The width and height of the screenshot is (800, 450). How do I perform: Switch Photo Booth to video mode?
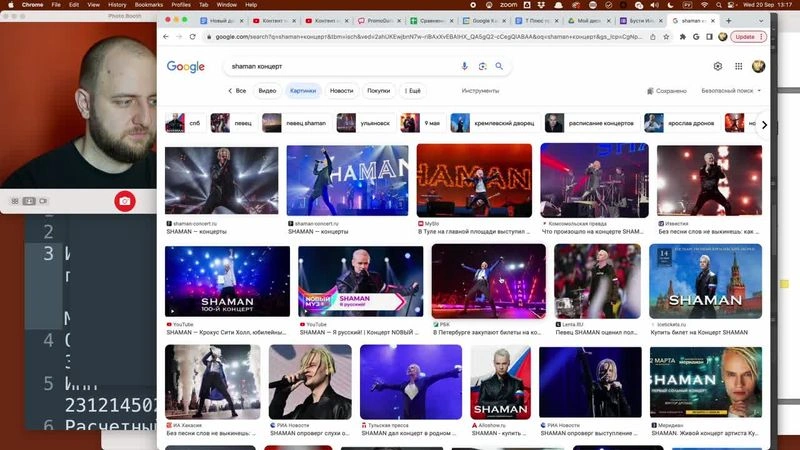pos(43,201)
